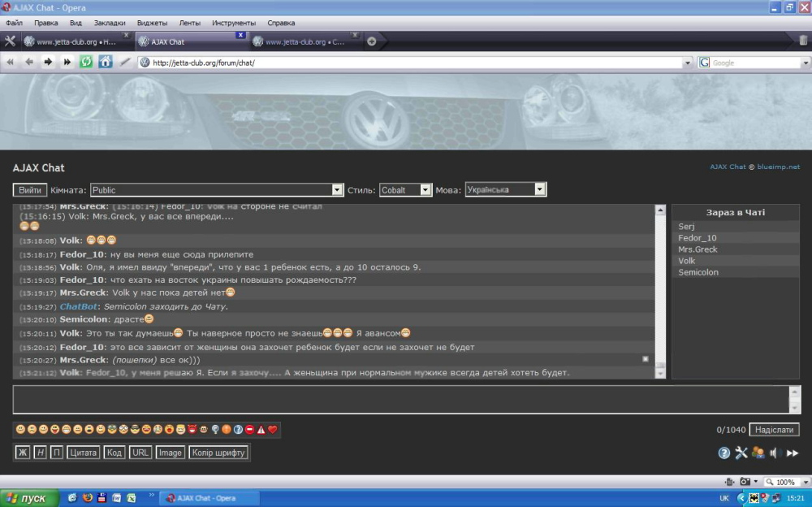Insert the red devil emoticon
812x507 pixels.
click(192, 429)
